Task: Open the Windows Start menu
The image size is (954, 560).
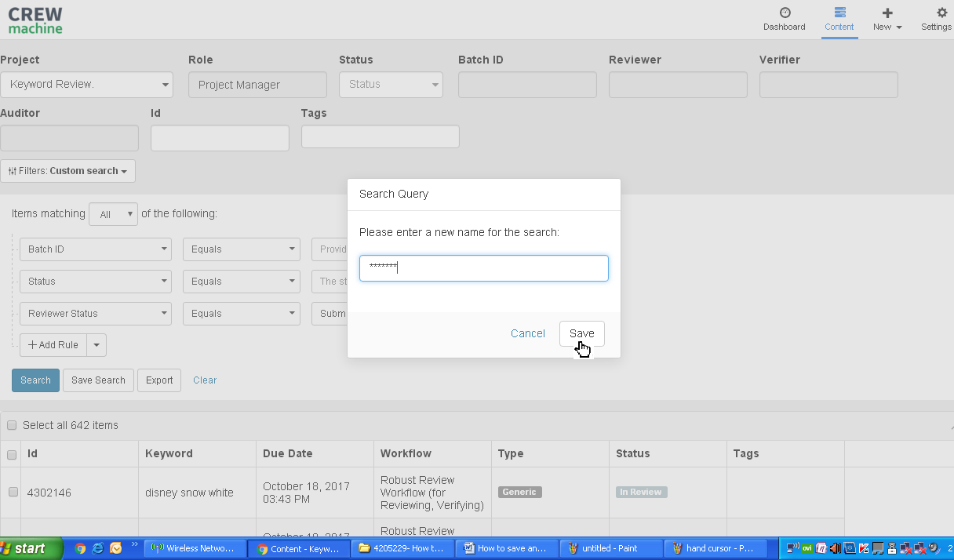Action: tap(31, 548)
